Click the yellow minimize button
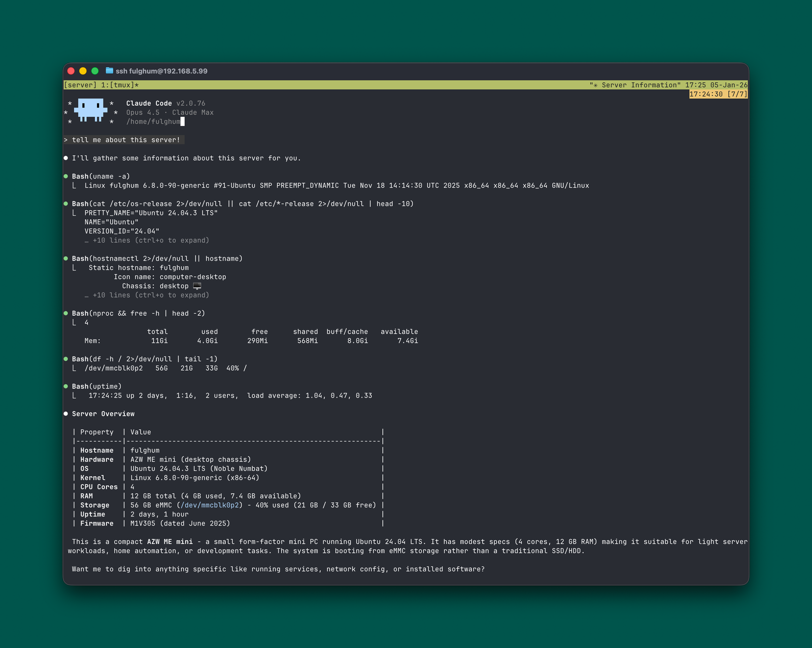This screenshot has width=812, height=648. (82, 71)
